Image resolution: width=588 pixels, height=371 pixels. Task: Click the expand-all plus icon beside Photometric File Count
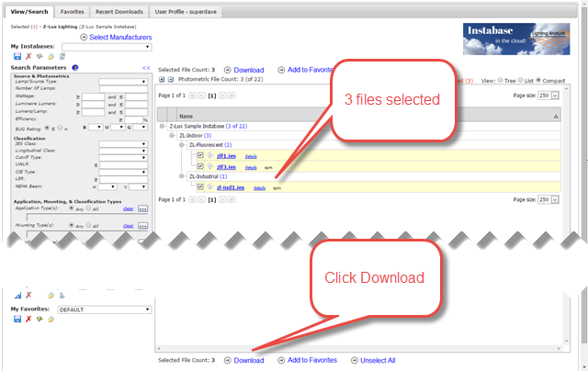163,80
